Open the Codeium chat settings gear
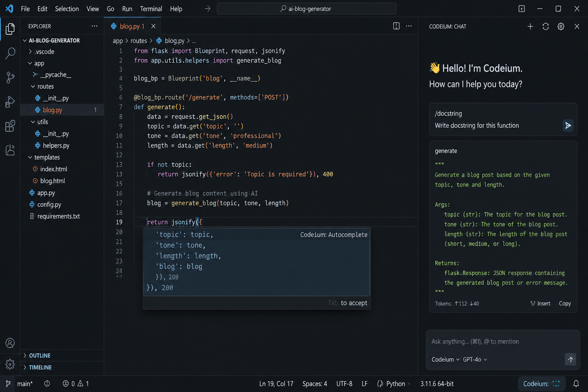This screenshot has height=392, width=588. (x=561, y=26)
